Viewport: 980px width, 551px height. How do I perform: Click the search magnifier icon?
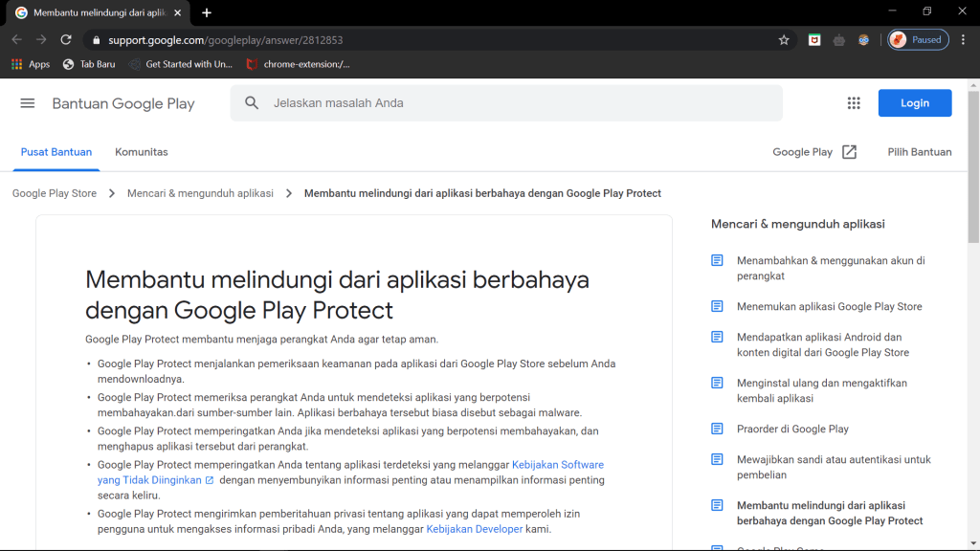(x=252, y=103)
